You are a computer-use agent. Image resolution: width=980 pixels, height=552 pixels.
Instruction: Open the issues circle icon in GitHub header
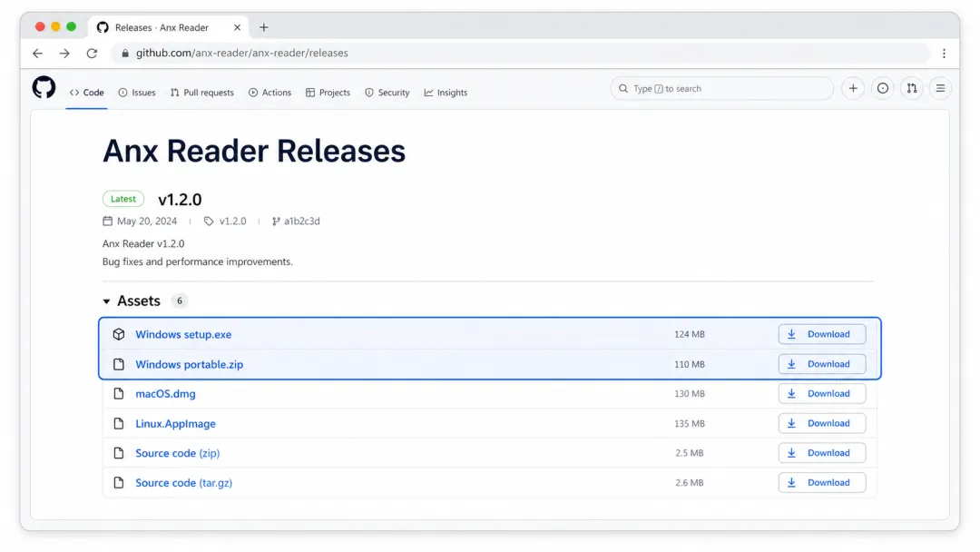click(x=883, y=88)
